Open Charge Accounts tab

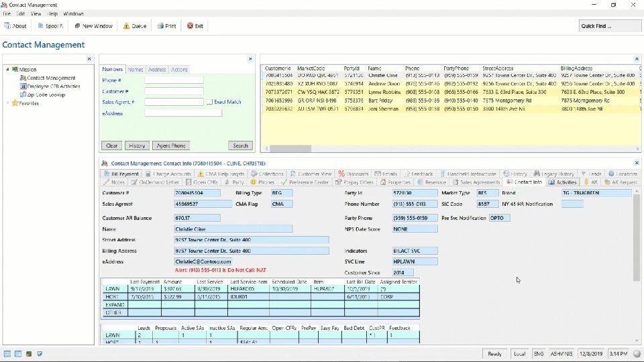[168, 174]
